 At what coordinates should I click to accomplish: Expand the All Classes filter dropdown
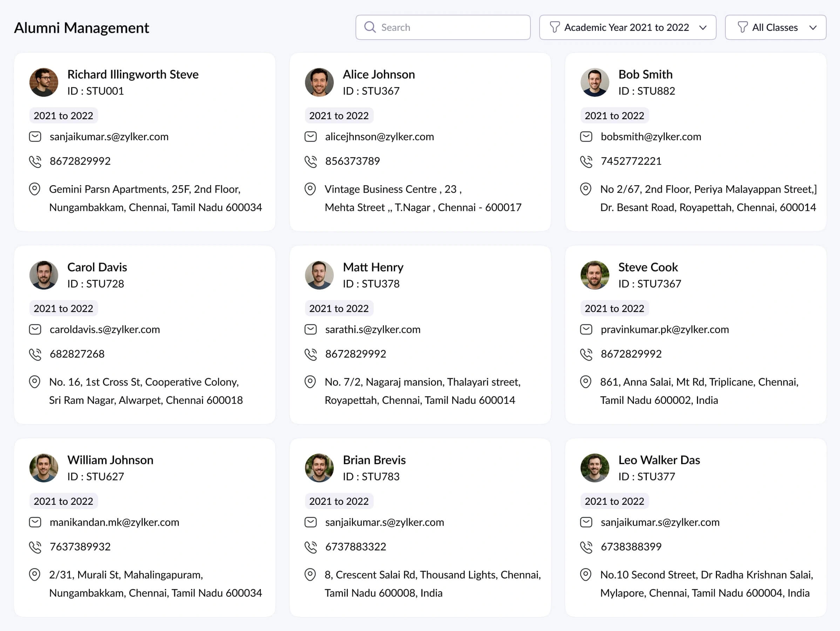coord(775,27)
